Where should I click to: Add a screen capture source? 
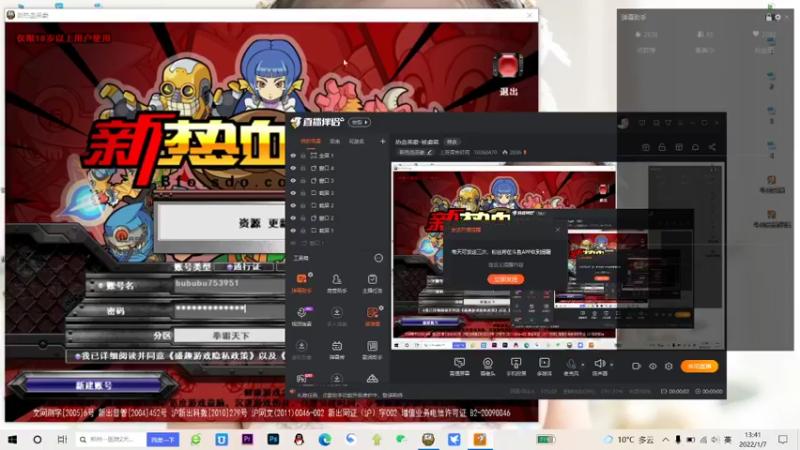pyautogui.click(x=459, y=366)
